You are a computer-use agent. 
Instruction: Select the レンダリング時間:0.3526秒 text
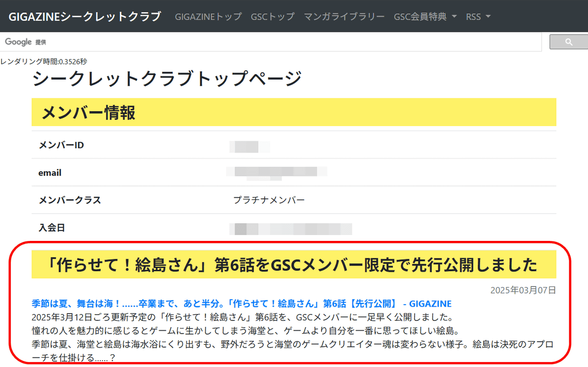[x=44, y=61]
